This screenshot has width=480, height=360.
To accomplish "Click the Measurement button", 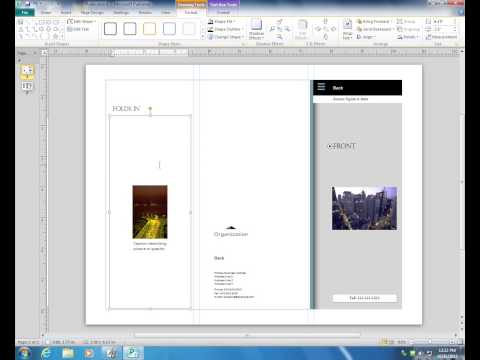I will click(x=441, y=37).
